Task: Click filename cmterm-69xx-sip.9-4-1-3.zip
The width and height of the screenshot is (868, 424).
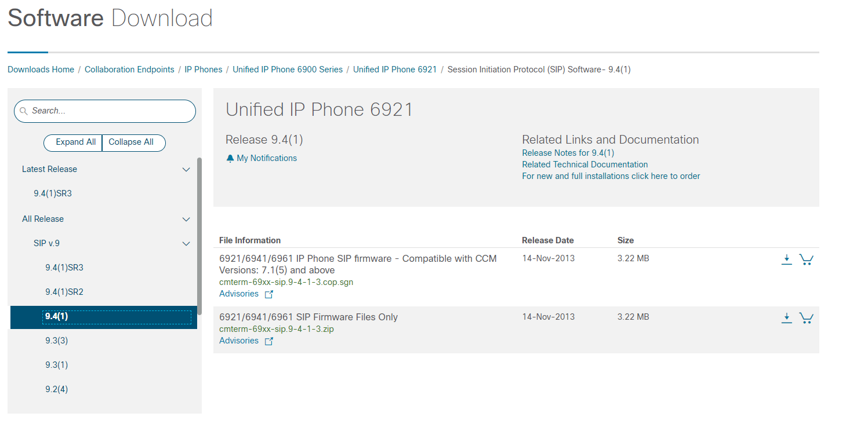Action: point(277,329)
